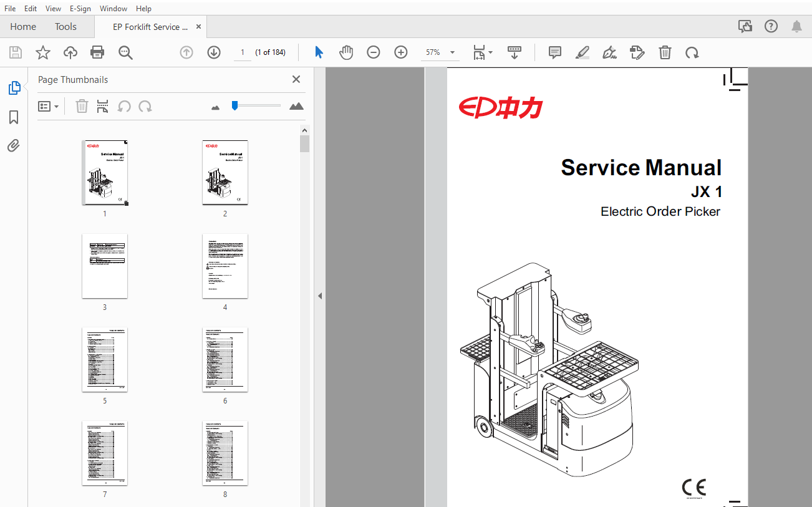This screenshot has height=507, width=812.
Task: Select page 1 thumbnail
Action: click(105, 173)
